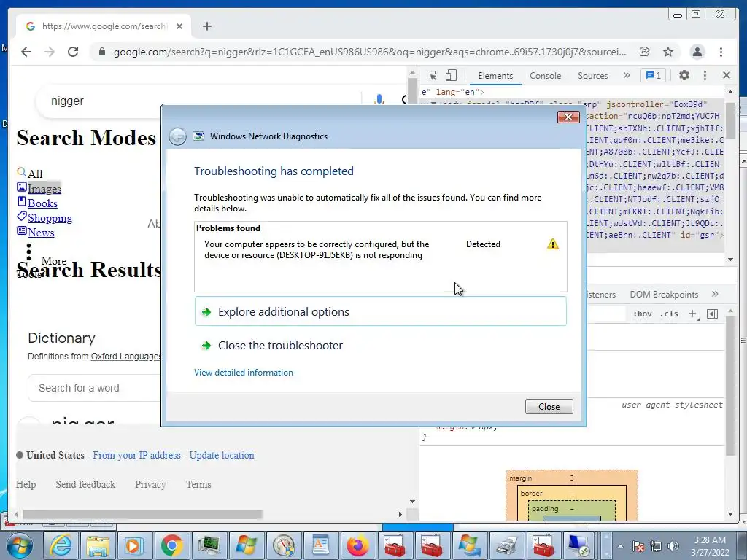Open Windows Explorer folder from the taskbar
The width and height of the screenshot is (747, 560).
coord(98,545)
